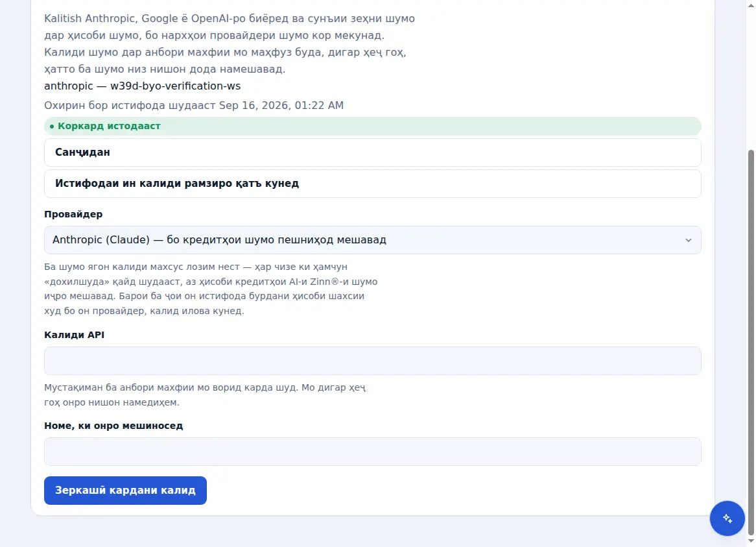Screen dimensions: 756x547
Task: Focus the Калиди API input field
Action: [x=372, y=361]
